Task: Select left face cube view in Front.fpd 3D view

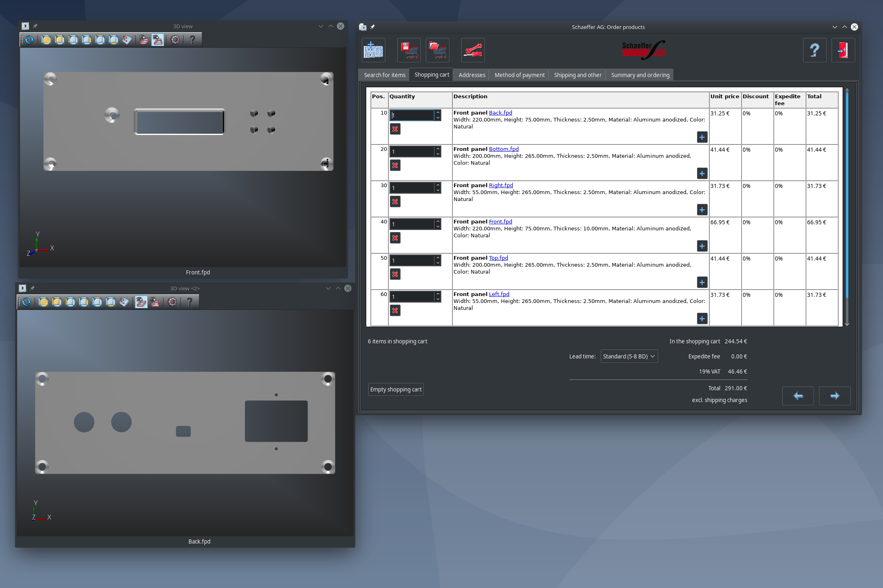Action: [x=73, y=40]
